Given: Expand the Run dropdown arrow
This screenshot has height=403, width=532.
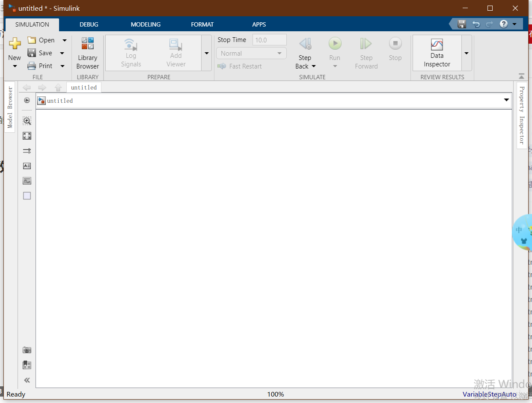Looking at the screenshot, I should tap(335, 66).
